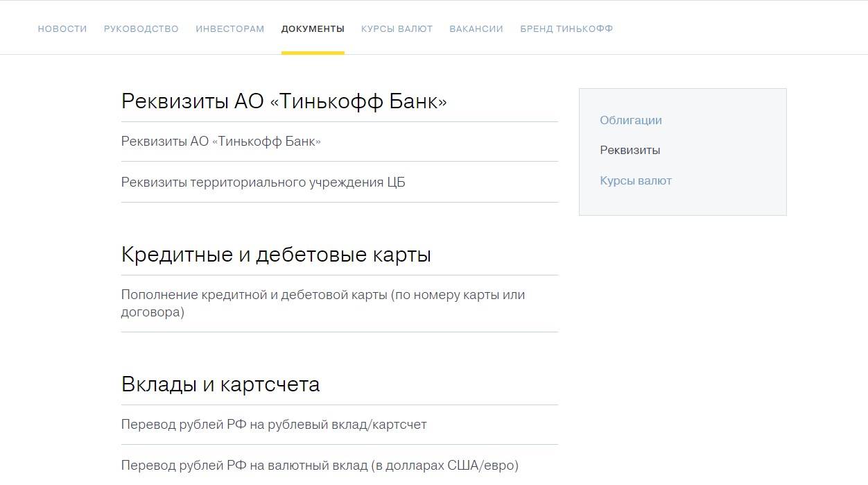This screenshot has width=868, height=485.
Task: Open Перевод рублей РФ на валютный вклад
Action: 320,465
